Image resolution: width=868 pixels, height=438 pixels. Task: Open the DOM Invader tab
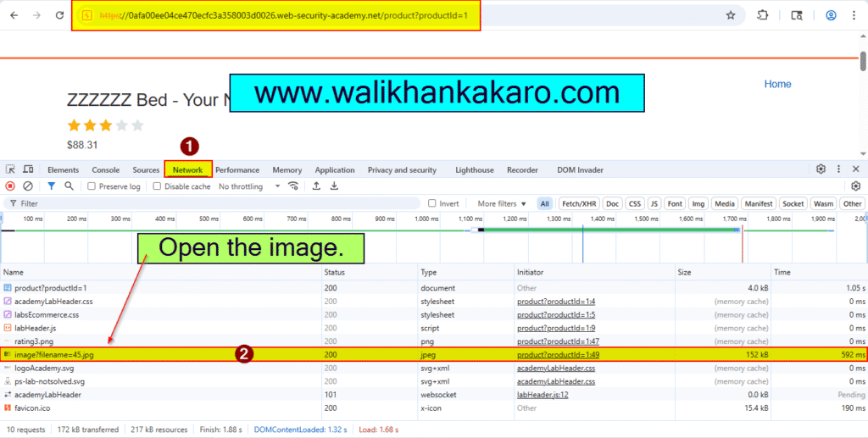click(580, 169)
